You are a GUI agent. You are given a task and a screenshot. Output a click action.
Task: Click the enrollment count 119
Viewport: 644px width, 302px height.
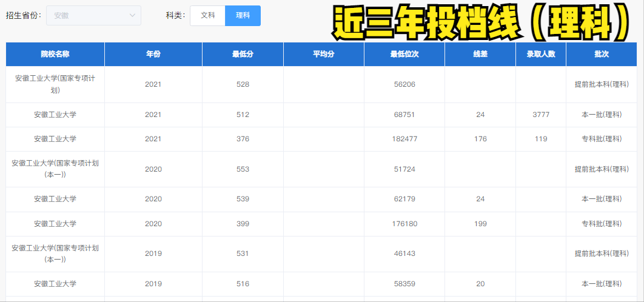(x=541, y=139)
